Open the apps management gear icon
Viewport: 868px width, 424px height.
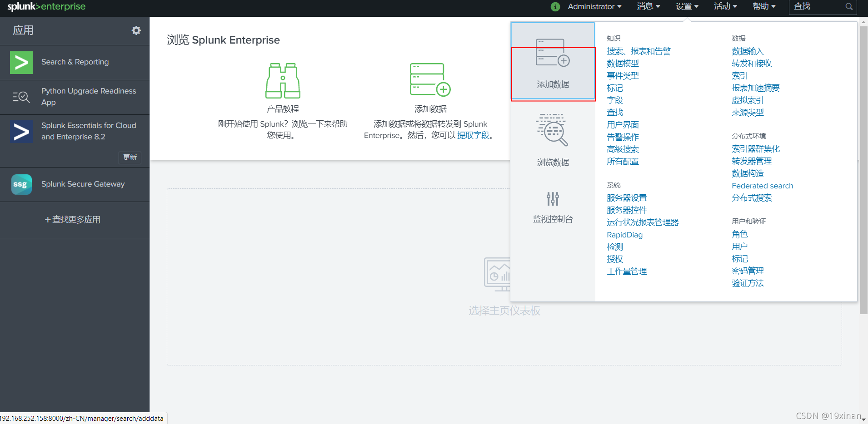coord(136,30)
